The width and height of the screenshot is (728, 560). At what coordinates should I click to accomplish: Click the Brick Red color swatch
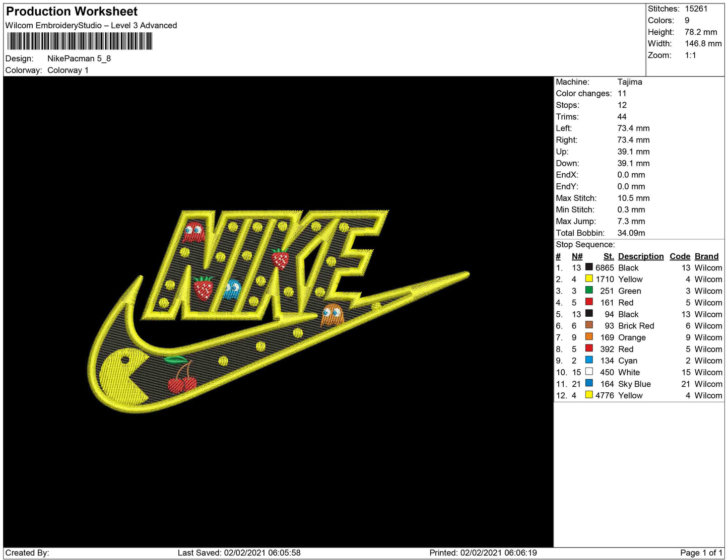pyautogui.click(x=589, y=325)
